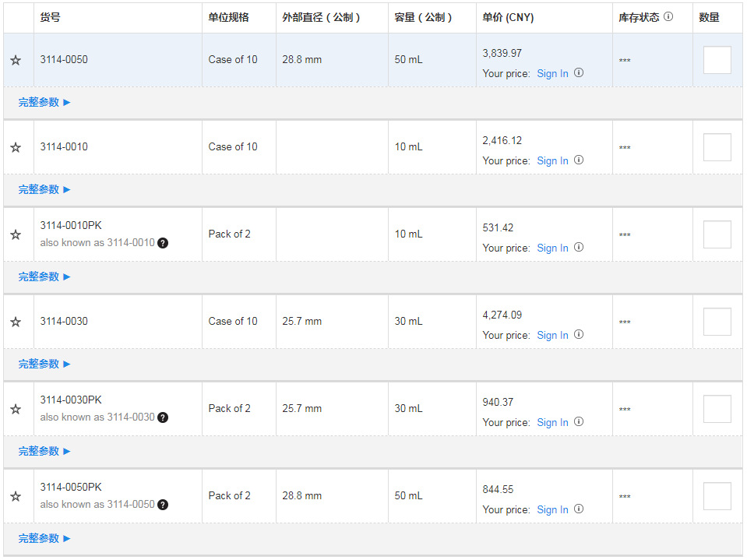747x560 pixels.
Task: Click price info icon for 3,839.97 row
Action: pyautogui.click(x=579, y=73)
